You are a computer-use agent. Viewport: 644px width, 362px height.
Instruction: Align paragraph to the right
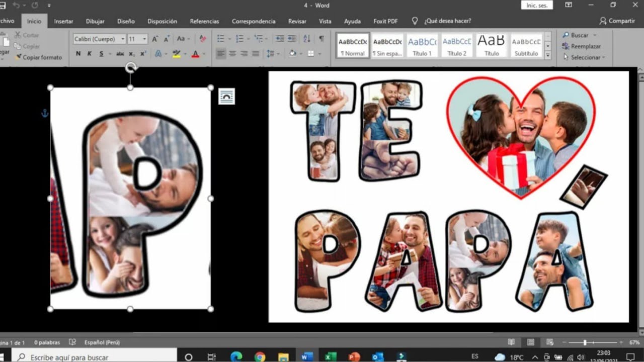pos(244,54)
